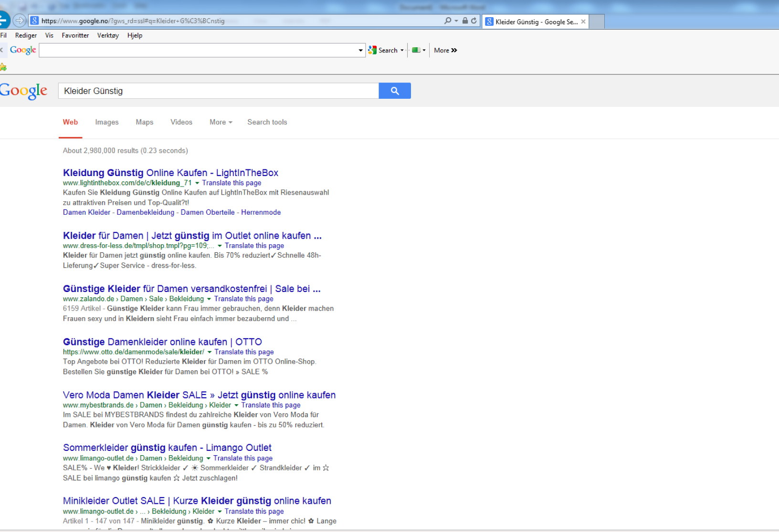
Task: Select the Web results tab
Action: [x=70, y=122]
